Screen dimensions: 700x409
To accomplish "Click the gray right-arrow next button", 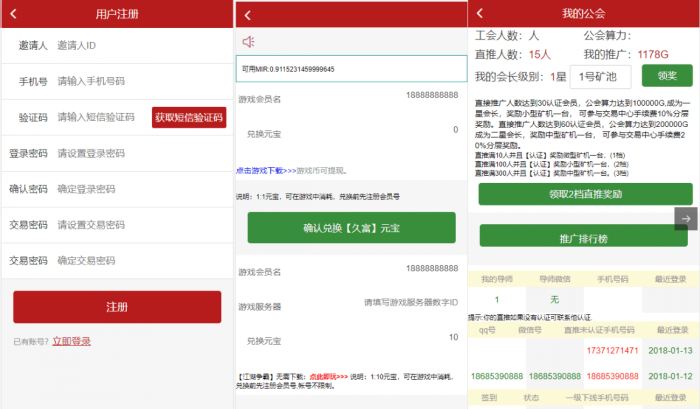I will pos(686,218).
